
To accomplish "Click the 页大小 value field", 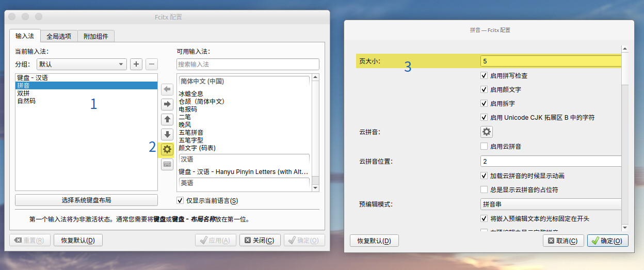I will [551, 61].
